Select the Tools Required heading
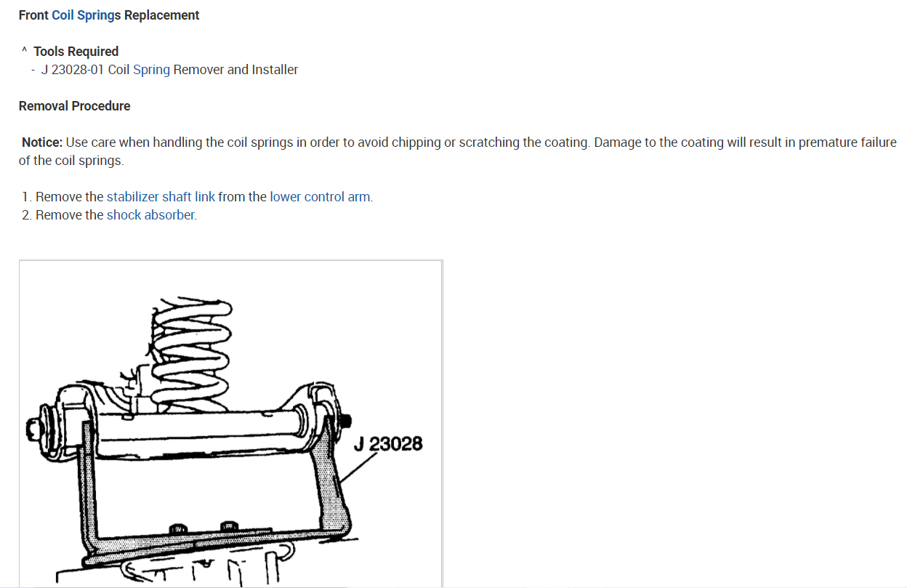 click(76, 52)
